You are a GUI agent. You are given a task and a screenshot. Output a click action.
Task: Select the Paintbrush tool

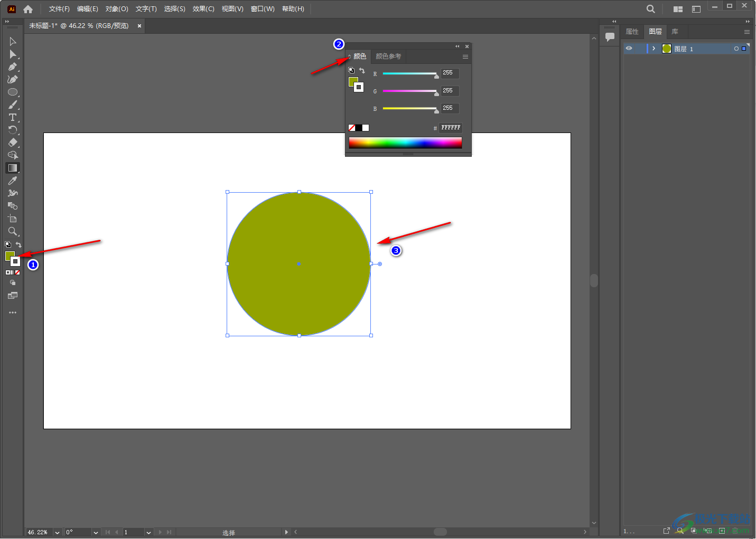(x=13, y=105)
